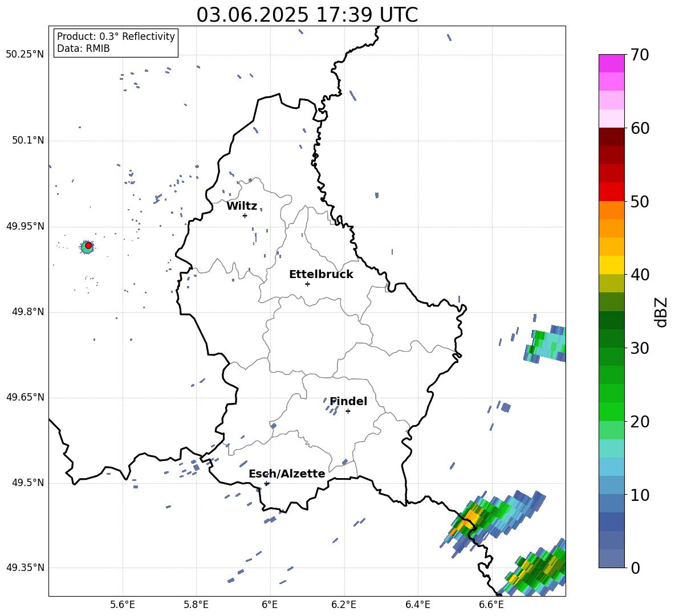Click the 6.2°E longitude label
Image resolution: width=675 pixels, height=616 pixels.
click(344, 605)
